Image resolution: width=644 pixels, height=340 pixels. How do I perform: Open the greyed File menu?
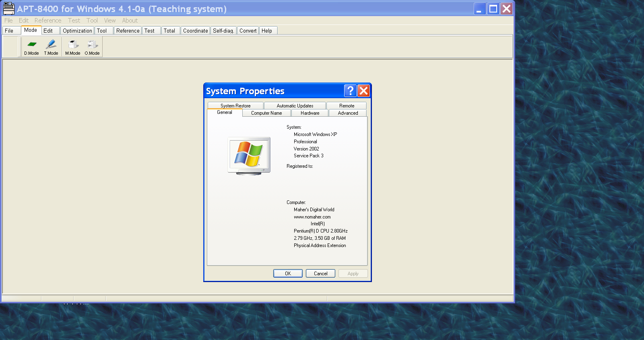pos(8,21)
